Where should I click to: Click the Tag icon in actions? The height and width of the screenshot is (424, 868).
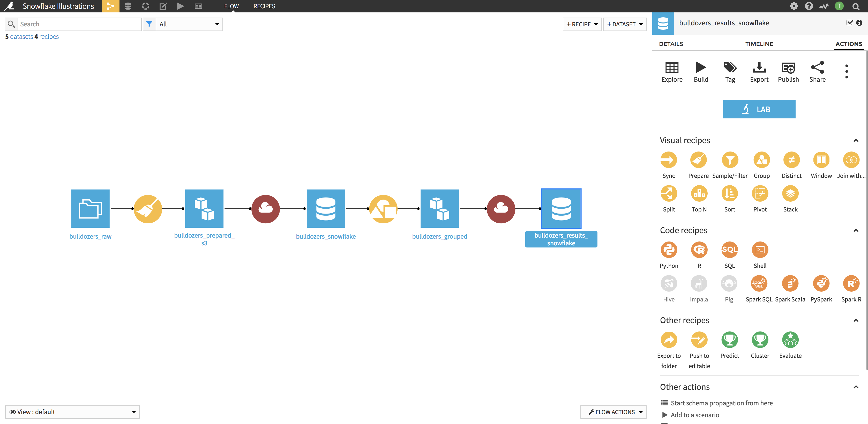click(x=730, y=67)
